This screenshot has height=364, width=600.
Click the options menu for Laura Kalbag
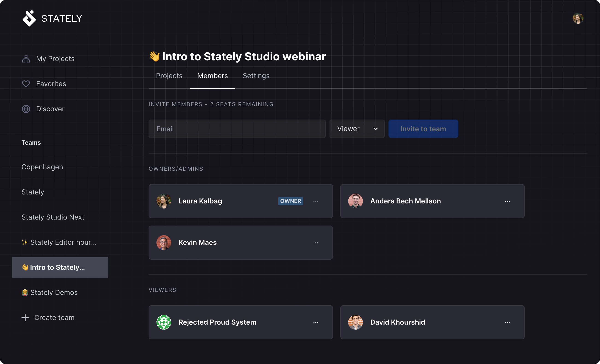point(316,201)
